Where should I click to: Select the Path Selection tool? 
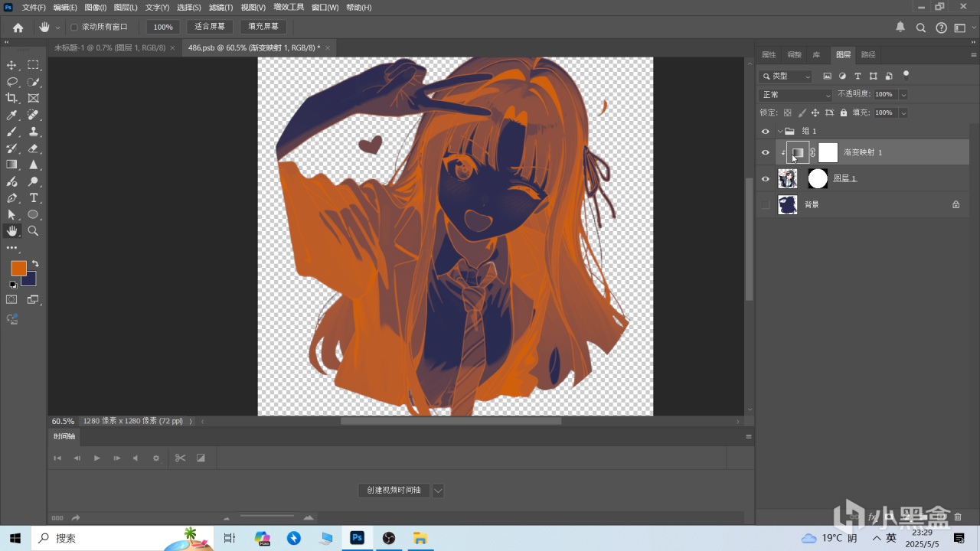11,214
